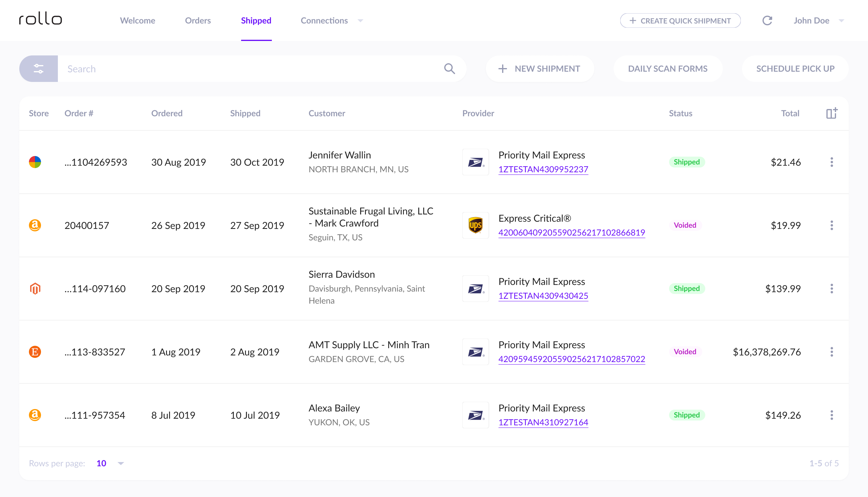This screenshot has width=868, height=497.
Task: Click the Schedule Pick Up button
Action: [795, 69]
